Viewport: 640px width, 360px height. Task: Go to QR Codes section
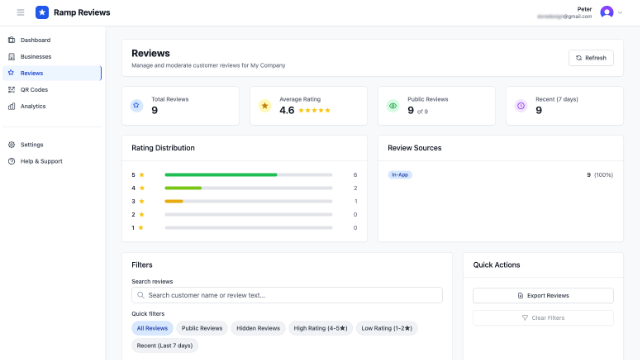click(x=52, y=90)
